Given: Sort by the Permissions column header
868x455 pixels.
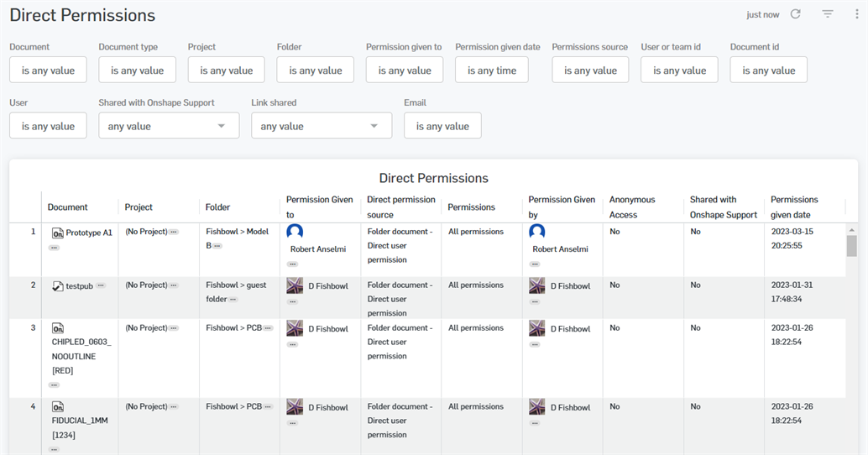Looking at the screenshot, I should [471, 207].
